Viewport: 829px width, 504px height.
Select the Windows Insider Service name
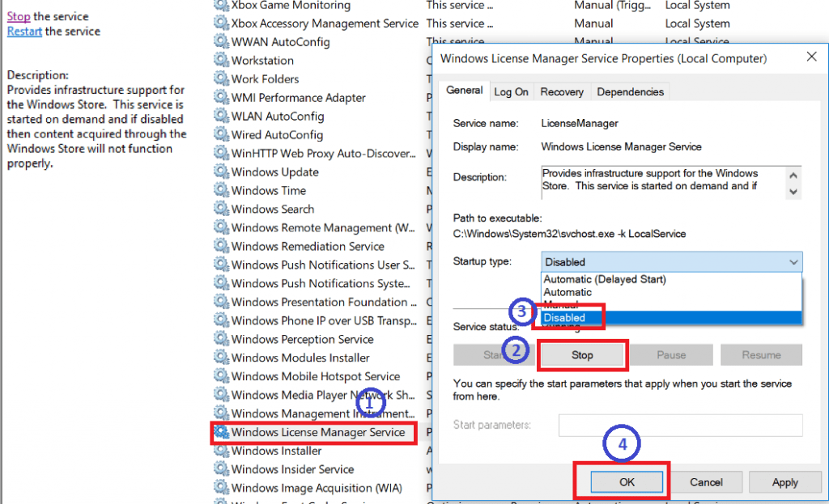[292, 469]
